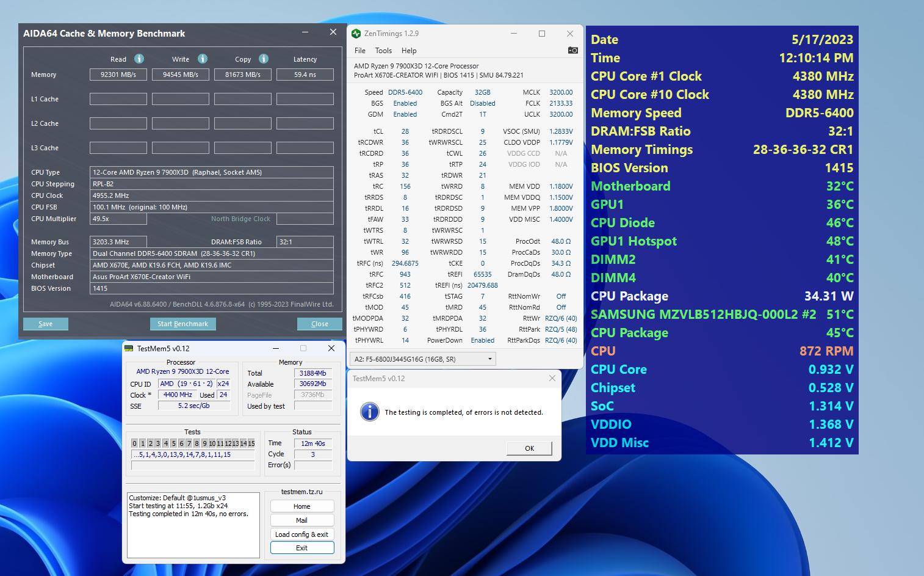Click the Memory Timings 28-36-36-32 CR1 overlay row

(x=722, y=150)
